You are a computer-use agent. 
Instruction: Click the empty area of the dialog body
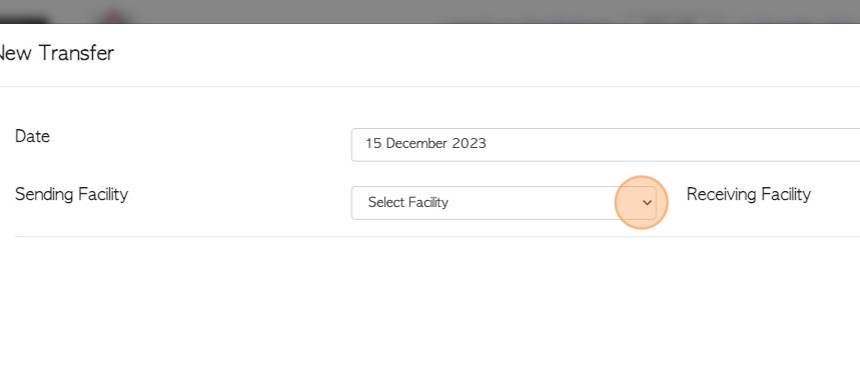pyautogui.click(x=430, y=313)
